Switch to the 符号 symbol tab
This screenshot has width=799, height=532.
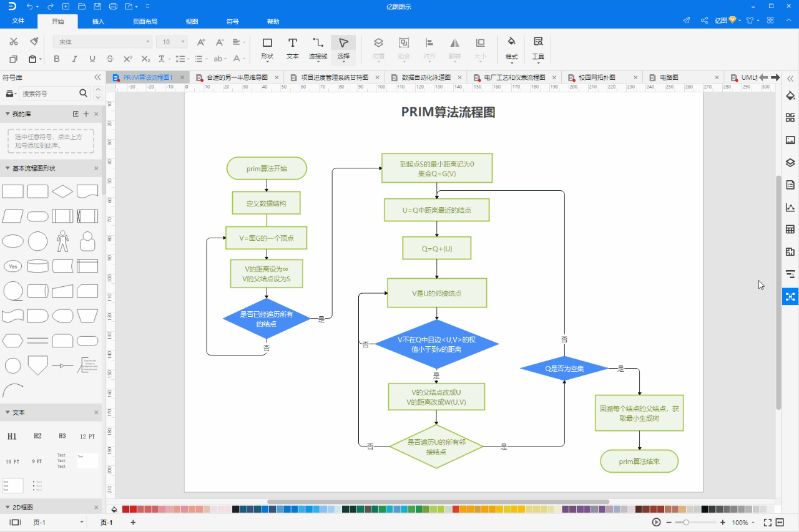(x=232, y=21)
